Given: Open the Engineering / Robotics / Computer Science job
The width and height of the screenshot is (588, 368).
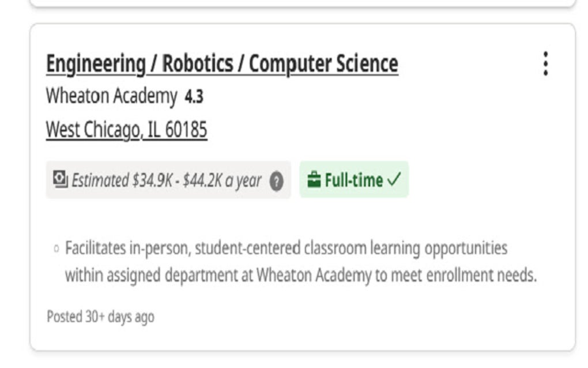Looking at the screenshot, I should click(x=222, y=64).
